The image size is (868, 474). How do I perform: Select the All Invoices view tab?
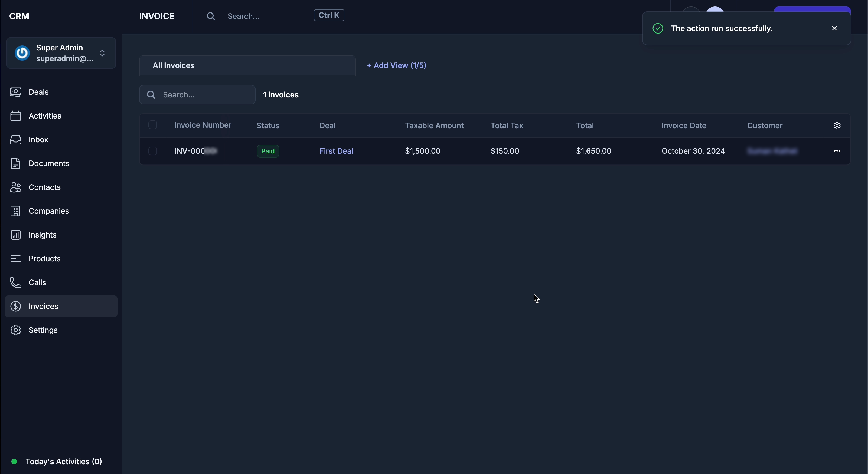pyautogui.click(x=174, y=66)
